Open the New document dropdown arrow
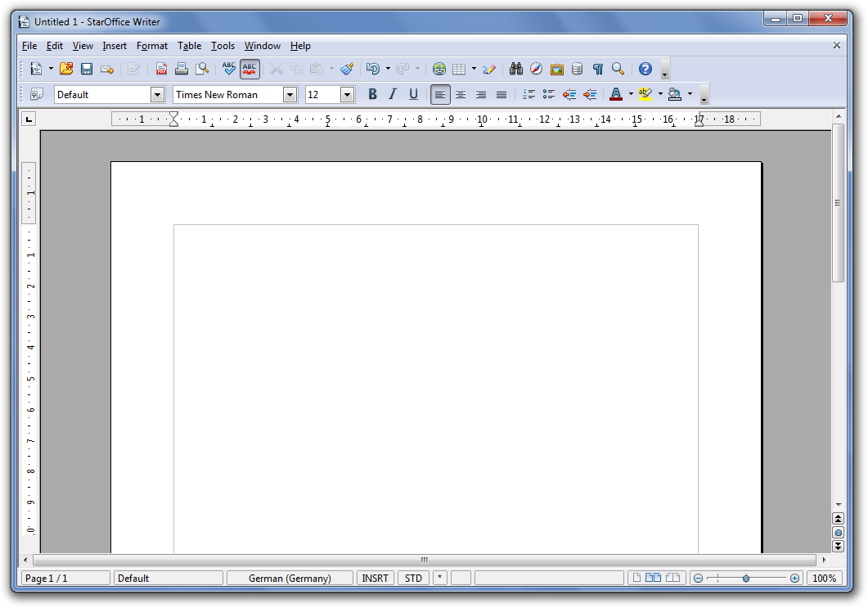 (x=51, y=69)
